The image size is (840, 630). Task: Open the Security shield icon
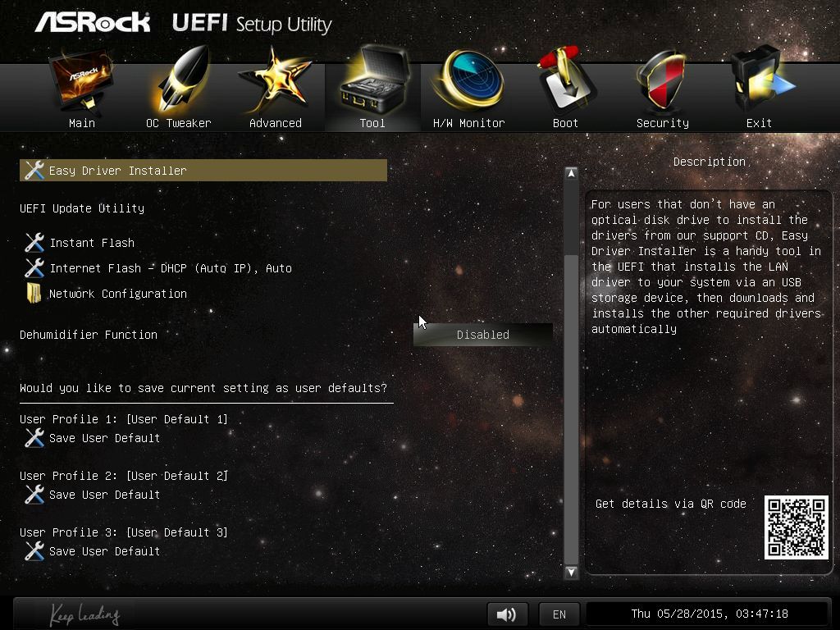click(661, 80)
